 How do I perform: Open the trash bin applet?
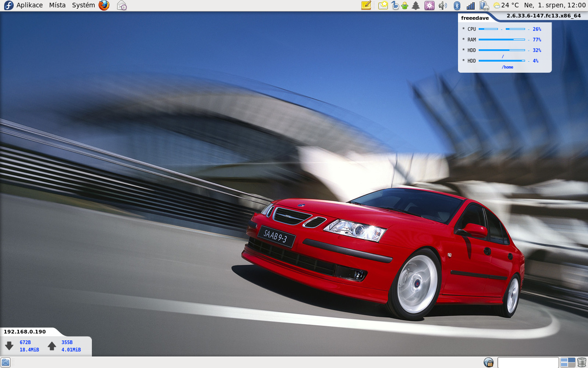click(582, 362)
